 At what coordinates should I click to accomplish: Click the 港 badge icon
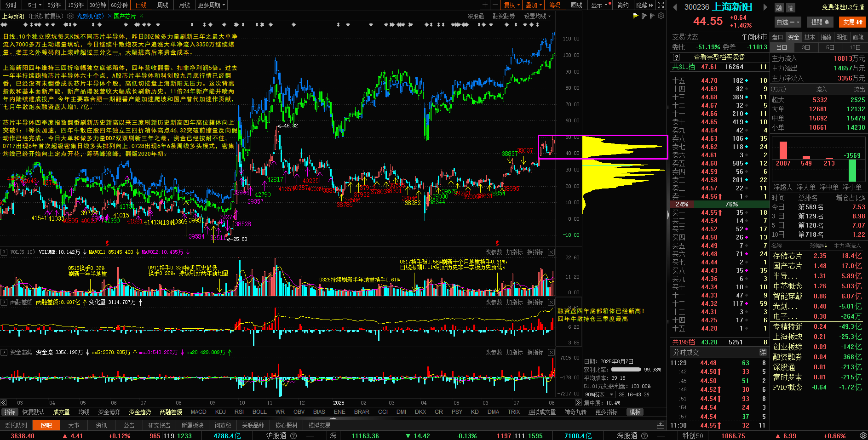tap(790, 8)
